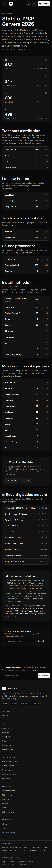Image resolution: width=52 pixels, height=868 pixels.
Task: Click info icon on Hosted (remote) card
Action: (46, 76)
